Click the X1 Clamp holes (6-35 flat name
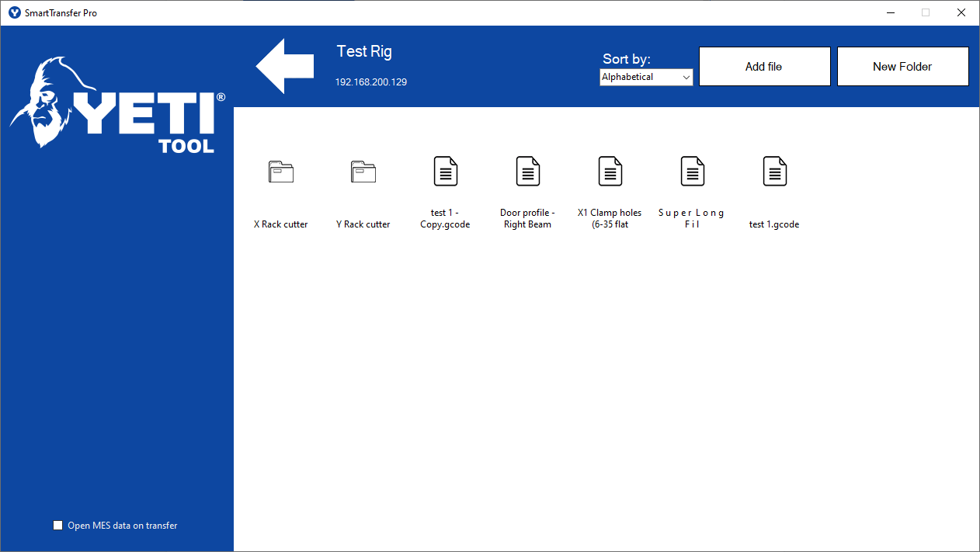 (610, 218)
